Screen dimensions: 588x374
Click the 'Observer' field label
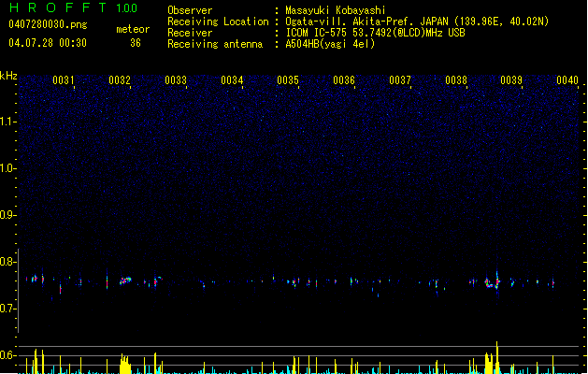[190, 10]
